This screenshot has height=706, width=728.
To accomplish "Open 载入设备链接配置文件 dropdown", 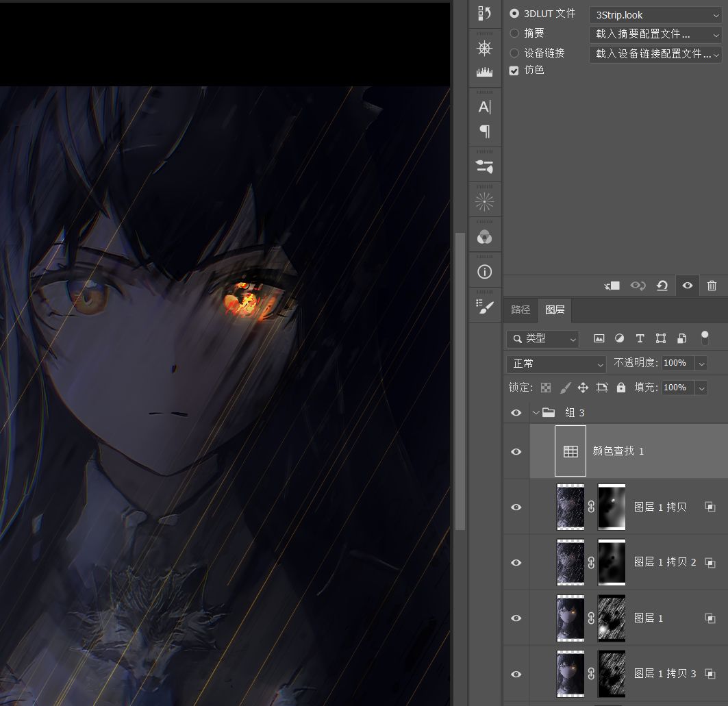I will (655, 54).
